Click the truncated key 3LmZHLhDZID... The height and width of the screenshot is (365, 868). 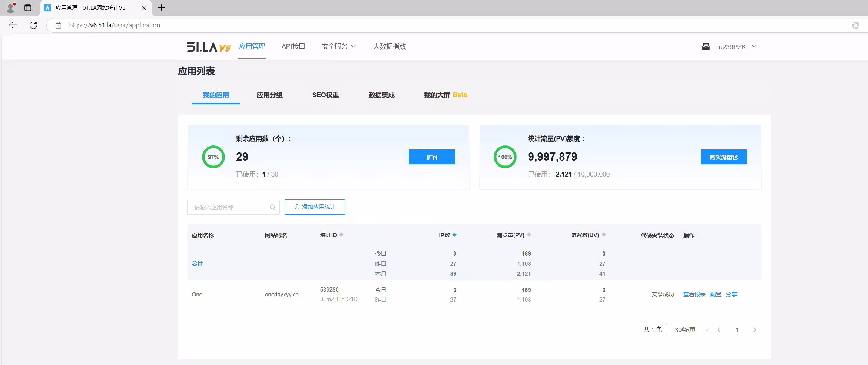coord(341,299)
